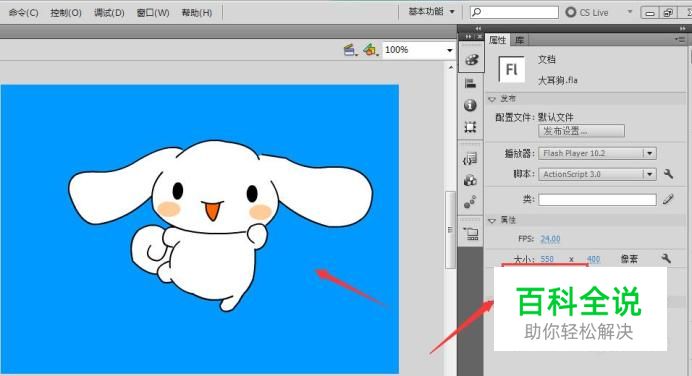Click the 发布设置... button
The height and width of the screenshot is (376, 692).
(x=581, y=131)
